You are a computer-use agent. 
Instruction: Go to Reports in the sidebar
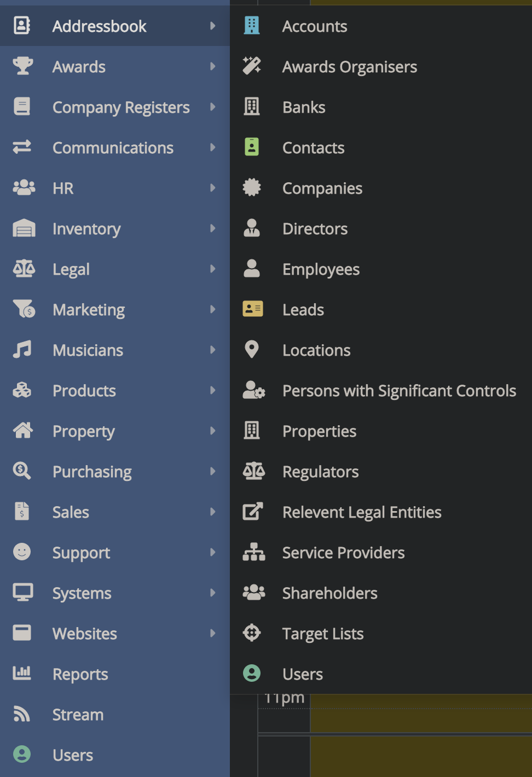click(80, 674)
